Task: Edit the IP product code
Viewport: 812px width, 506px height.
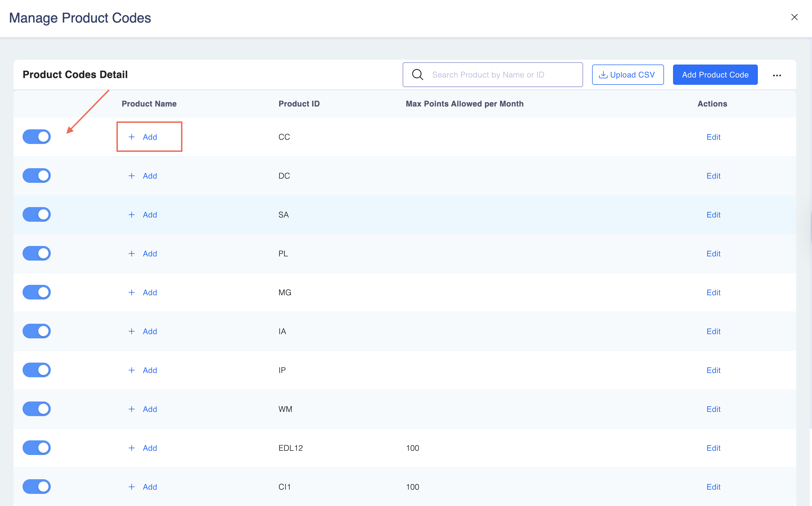Action: pyautogui.click(x=713, y=370)
